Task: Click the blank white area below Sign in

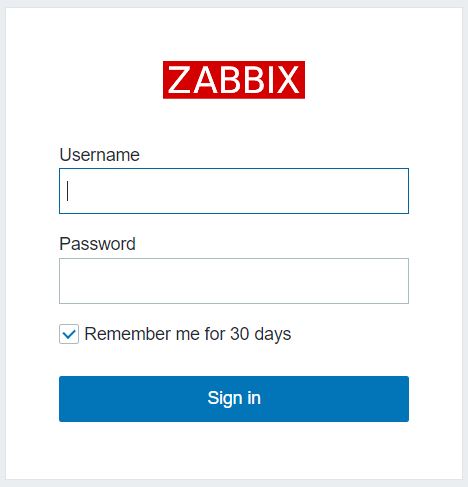Action: 234,450
